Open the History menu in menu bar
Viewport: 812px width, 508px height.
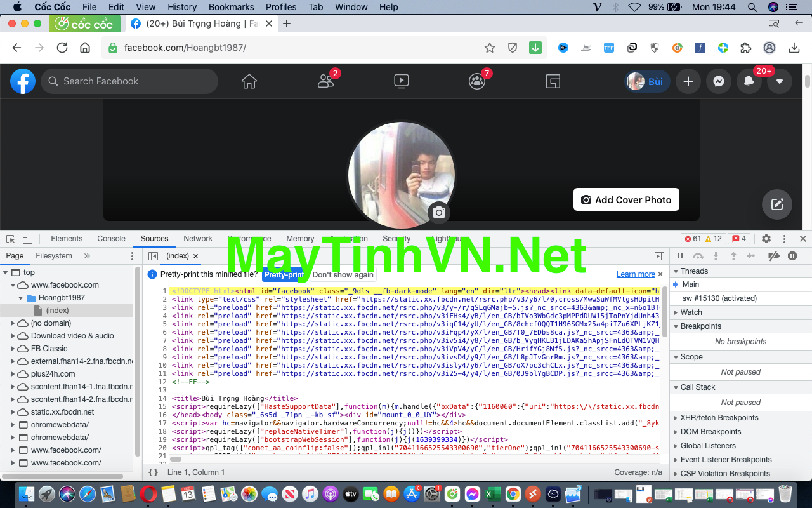182,7
